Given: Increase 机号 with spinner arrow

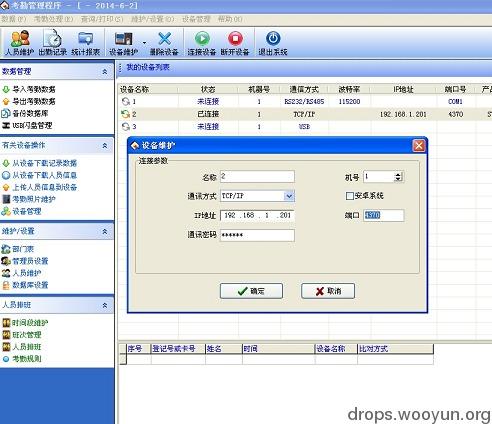Looking at the screenshot, I should (x=398, y=174).
